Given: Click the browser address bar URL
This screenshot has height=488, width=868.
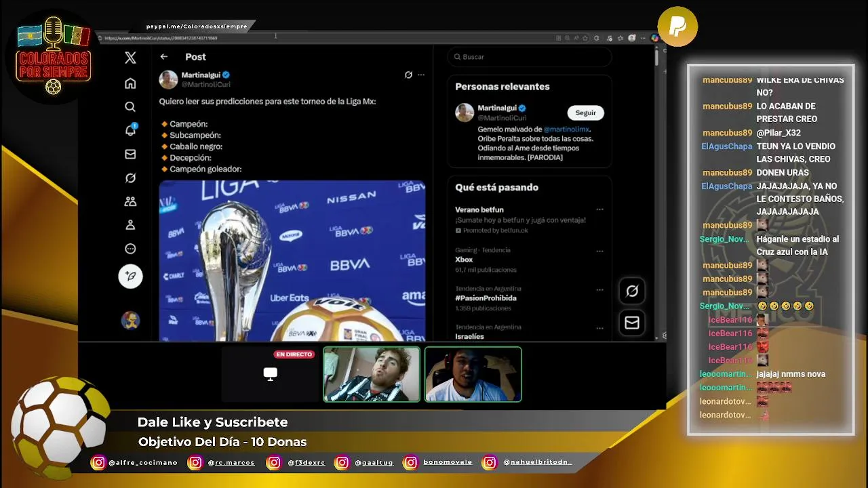Looking at the screenshot, I should pyautogui.click(x=161, y=39).
